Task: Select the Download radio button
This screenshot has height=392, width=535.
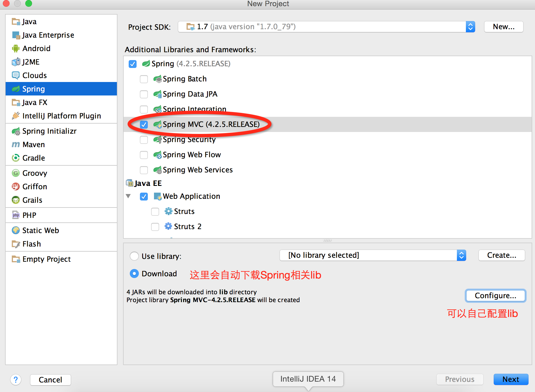Action: (x=134, y=274)
